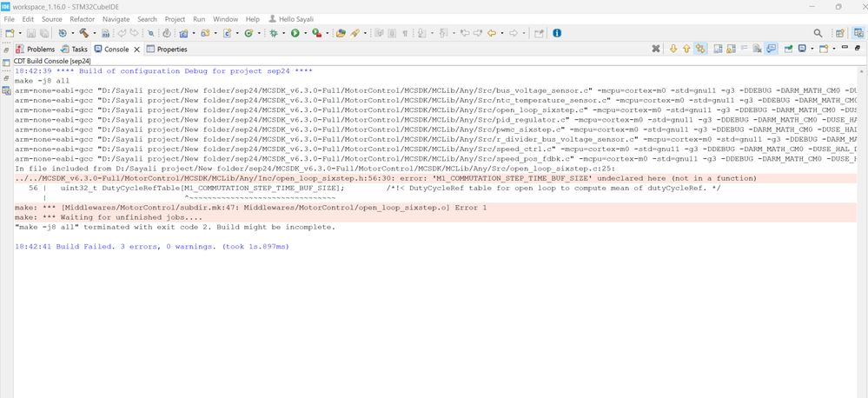Toggle console scroll lock button

732,49
